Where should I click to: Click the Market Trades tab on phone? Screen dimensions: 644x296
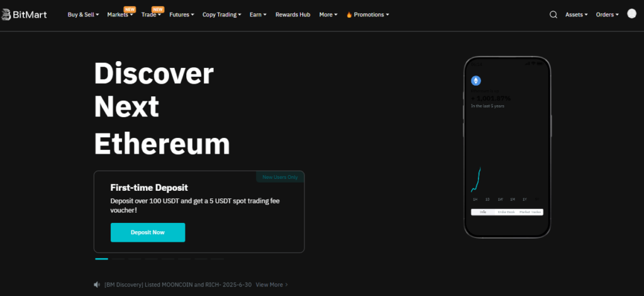(x=530, y=212)
